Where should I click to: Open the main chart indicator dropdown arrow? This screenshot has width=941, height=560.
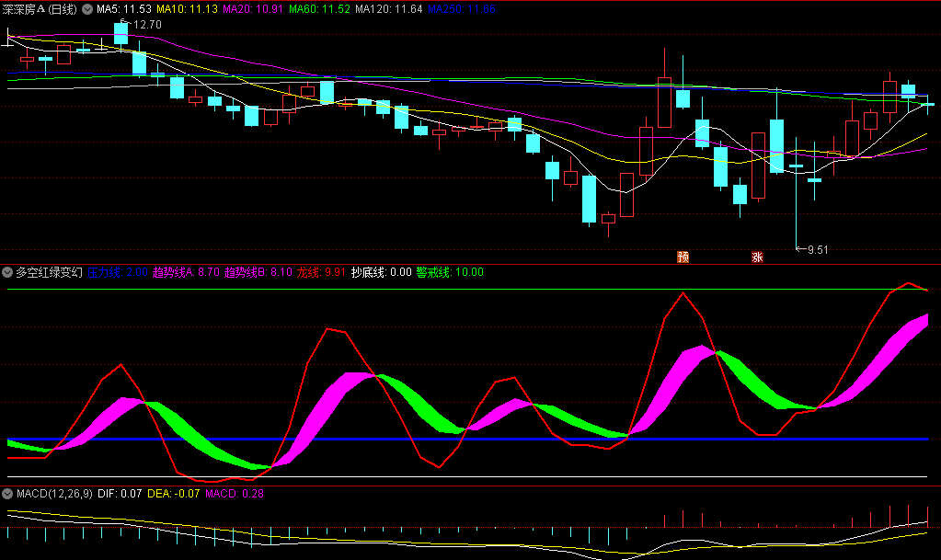pos(87,9)
